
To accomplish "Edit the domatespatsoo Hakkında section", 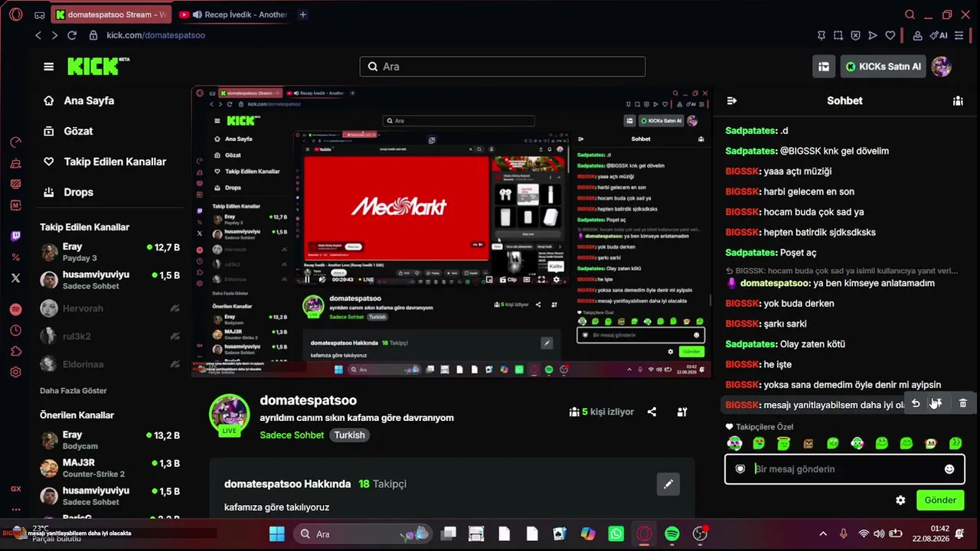I will tap(668, 484).
